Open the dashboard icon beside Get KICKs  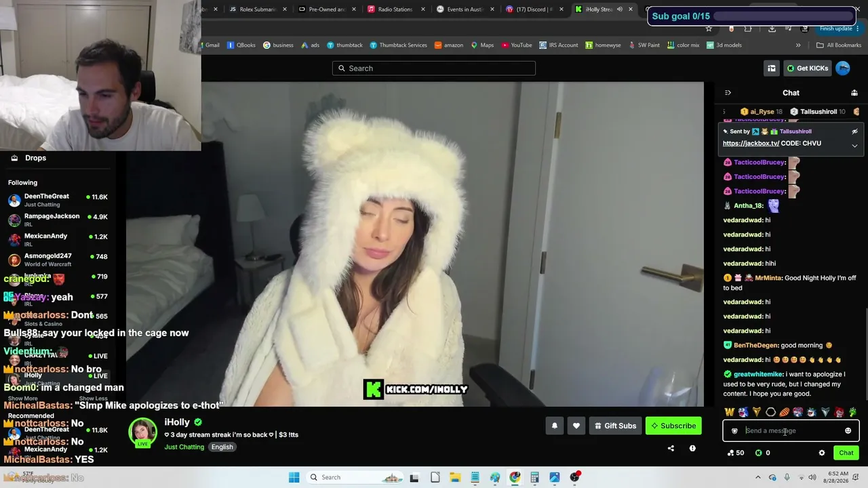(772, 68)
